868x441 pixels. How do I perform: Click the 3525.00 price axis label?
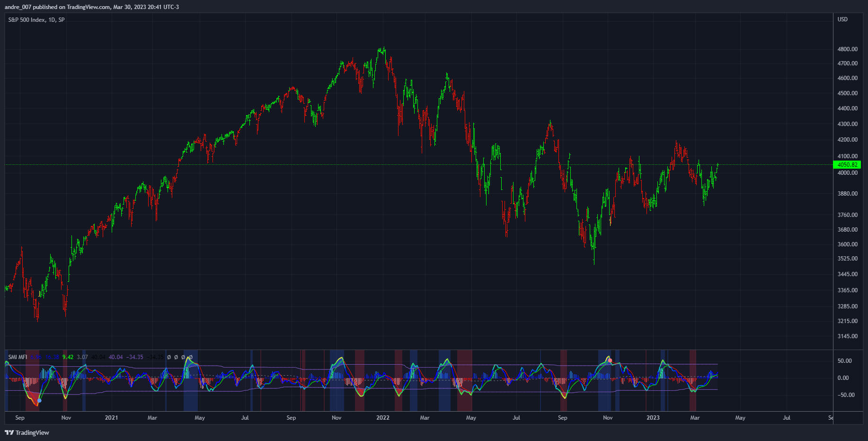pos(847,259)
